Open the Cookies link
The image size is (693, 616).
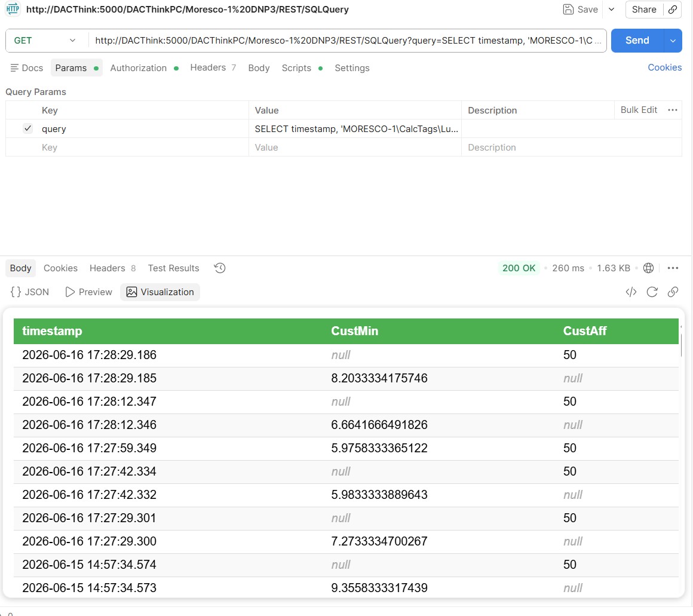pyautogui.click(x=664, y=68)
